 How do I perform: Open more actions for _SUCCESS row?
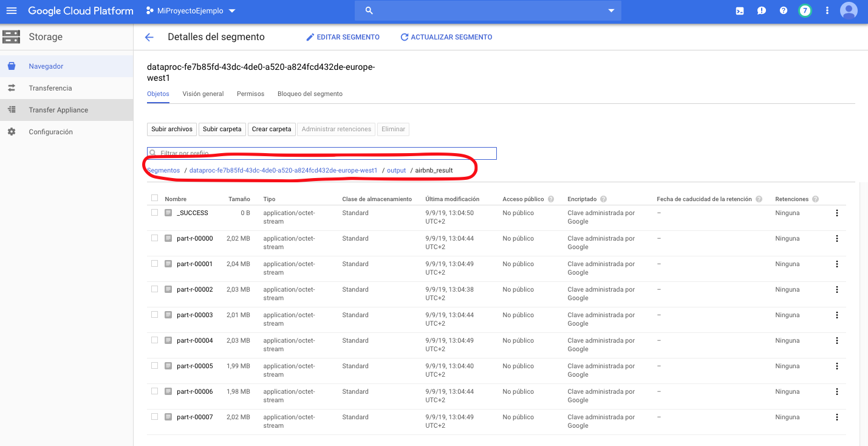(837, 213)
